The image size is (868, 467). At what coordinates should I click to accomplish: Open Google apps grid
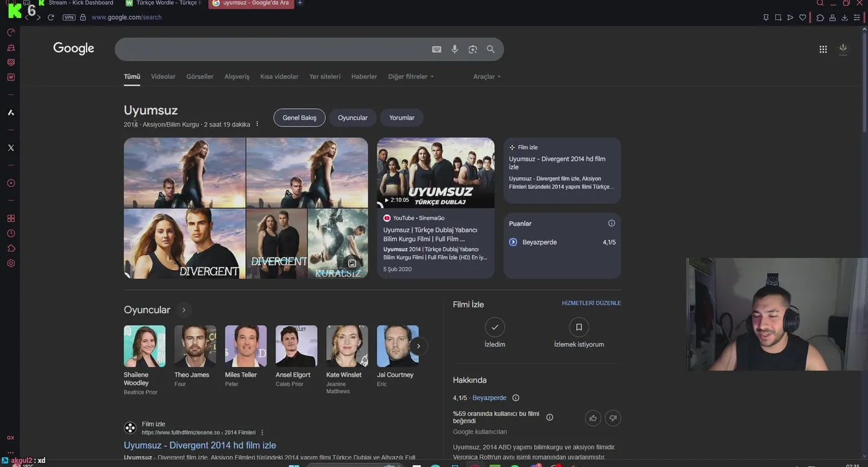823,49
